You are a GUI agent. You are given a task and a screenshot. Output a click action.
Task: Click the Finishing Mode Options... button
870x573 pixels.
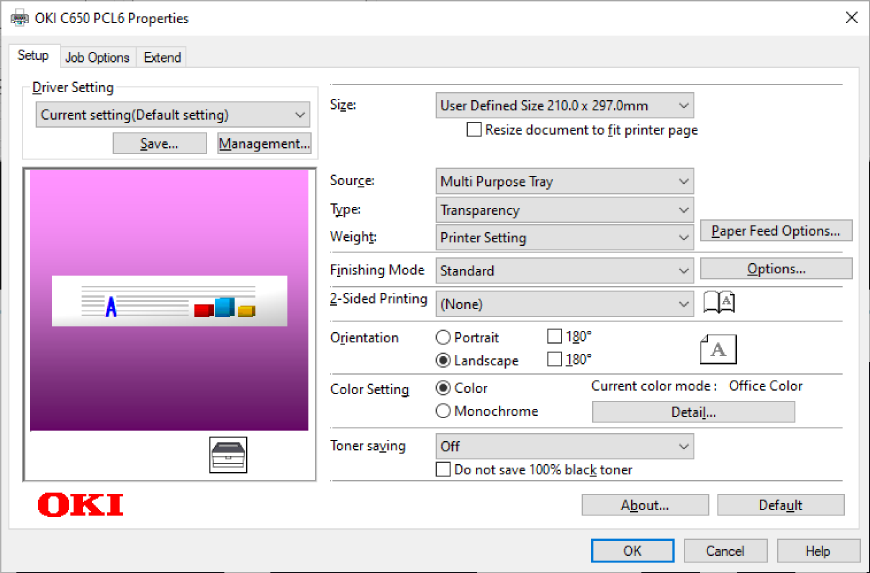pyautogui.click(x=776, y=269)
